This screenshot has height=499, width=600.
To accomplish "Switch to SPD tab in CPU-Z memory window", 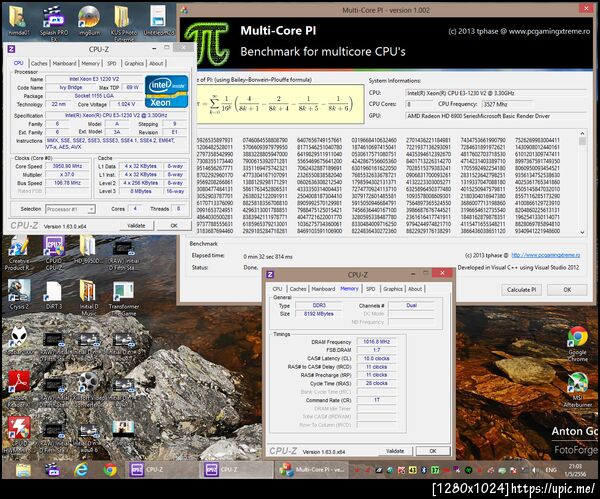I will [370, 289].
